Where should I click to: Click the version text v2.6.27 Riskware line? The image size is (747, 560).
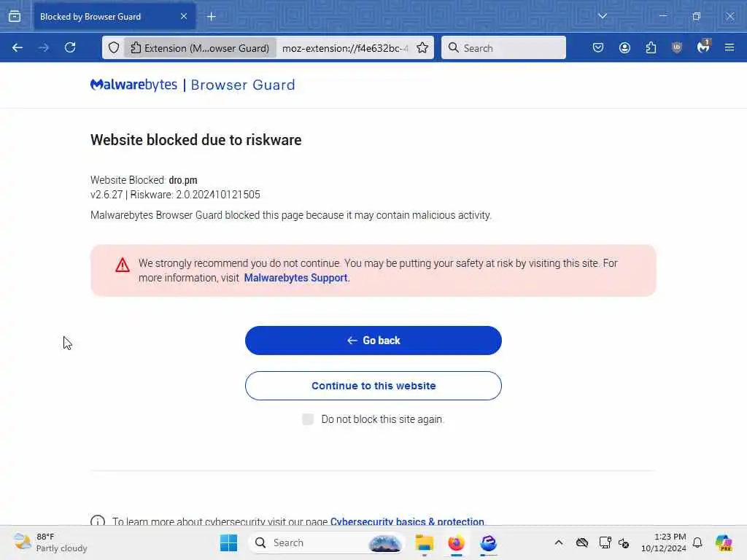tap(175, 195)
